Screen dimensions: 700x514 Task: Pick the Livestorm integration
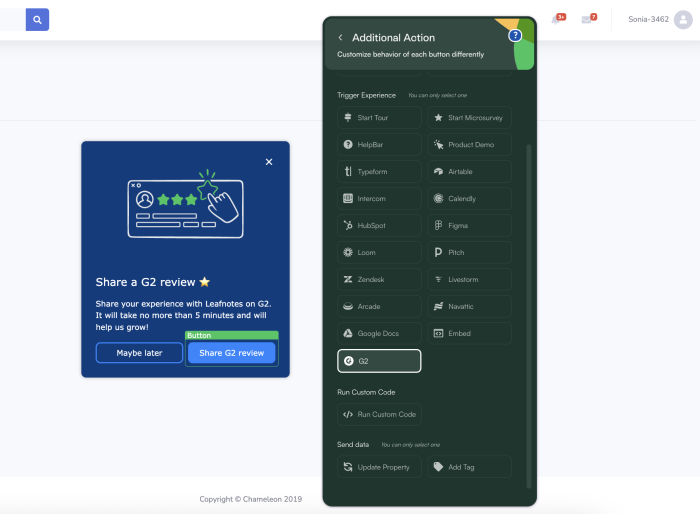[x=470, y=280]
